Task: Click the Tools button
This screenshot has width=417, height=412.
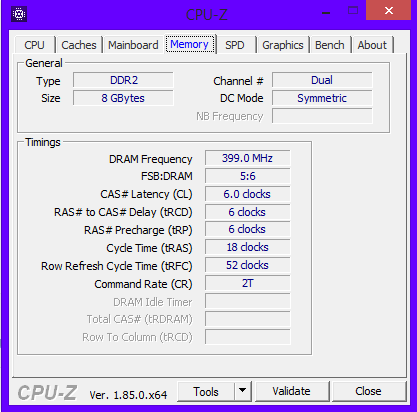Action: (206, 392)
